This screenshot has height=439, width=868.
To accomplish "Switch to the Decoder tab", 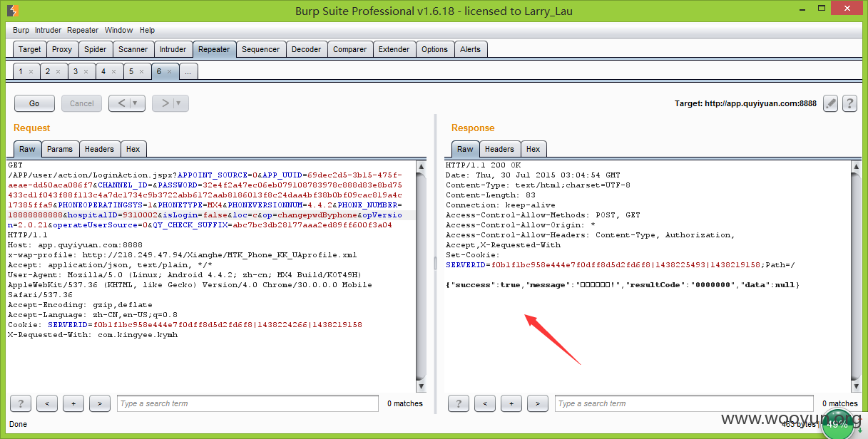I will point(307,49).
